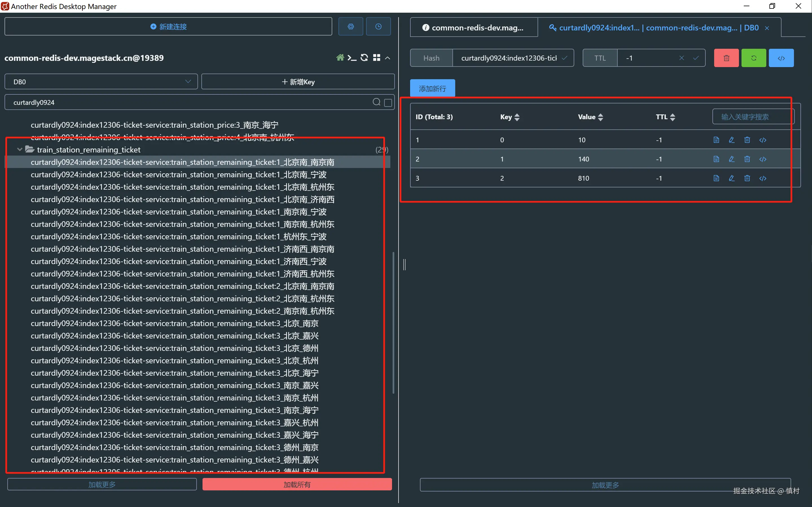
Task: Click green refresh key button
Action: point(754,58)
